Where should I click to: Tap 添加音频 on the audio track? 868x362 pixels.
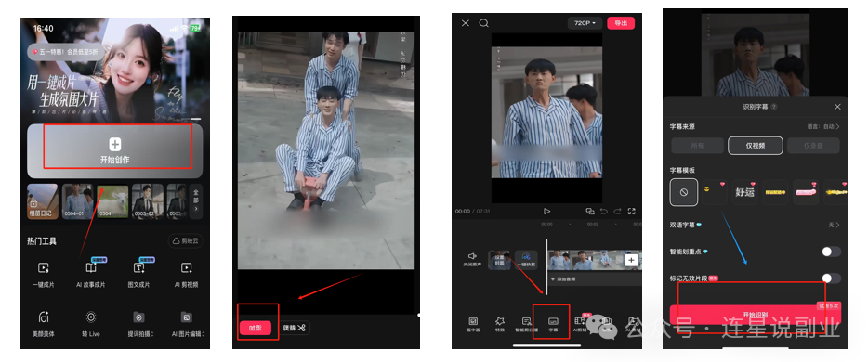pyautogui.click(x=563, y=279)
